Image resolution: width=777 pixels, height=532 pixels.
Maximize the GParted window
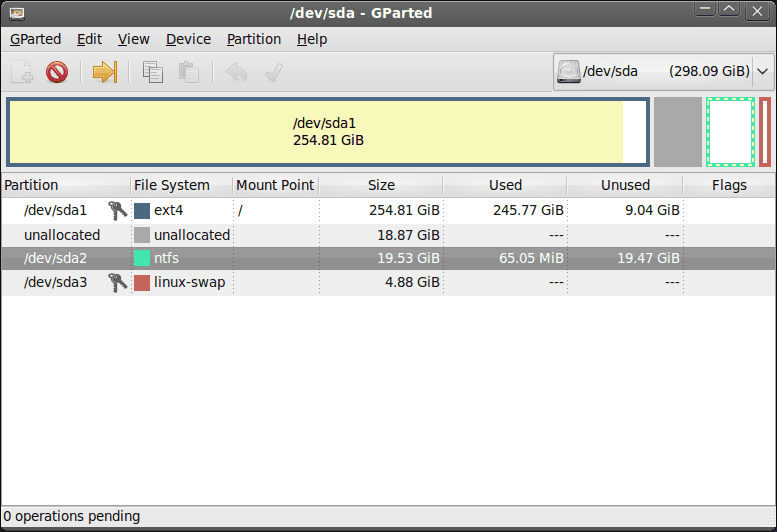click(x=729, y=9)
